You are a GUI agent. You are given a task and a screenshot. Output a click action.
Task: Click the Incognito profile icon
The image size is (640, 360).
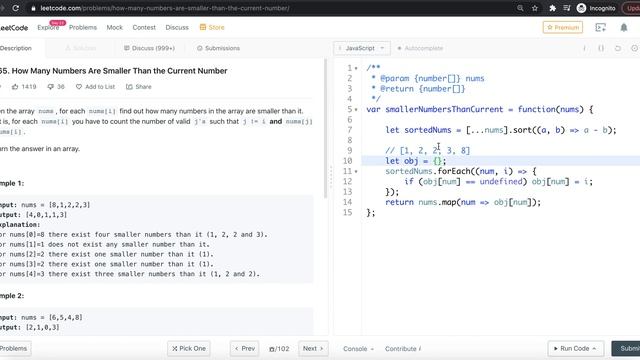[x=582, y=8]
